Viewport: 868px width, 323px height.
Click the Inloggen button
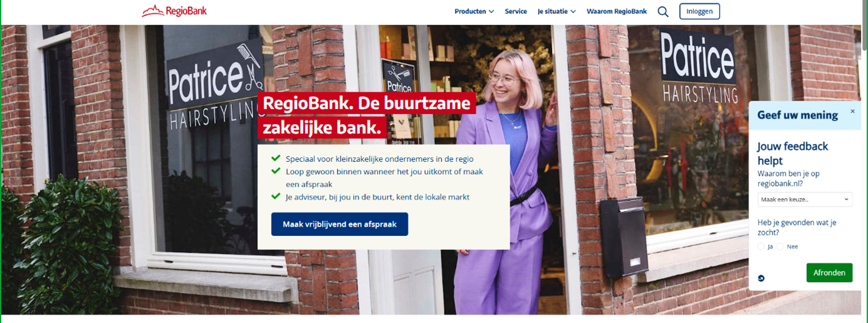coord(699,11)
